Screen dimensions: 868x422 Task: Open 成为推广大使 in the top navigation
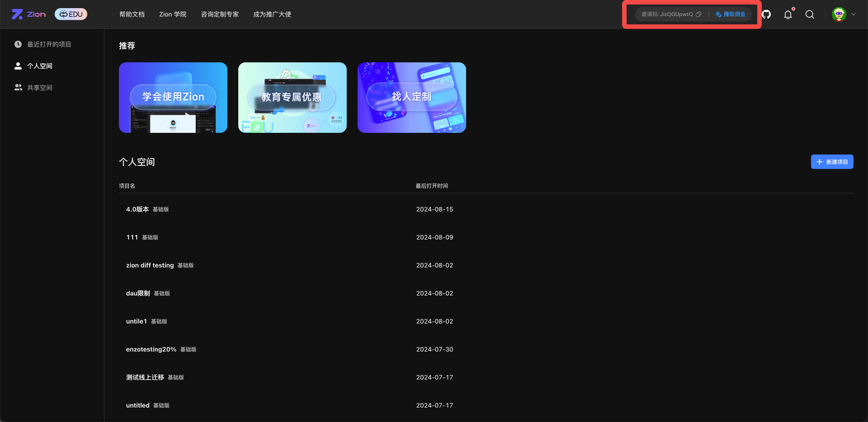[272, 14]
